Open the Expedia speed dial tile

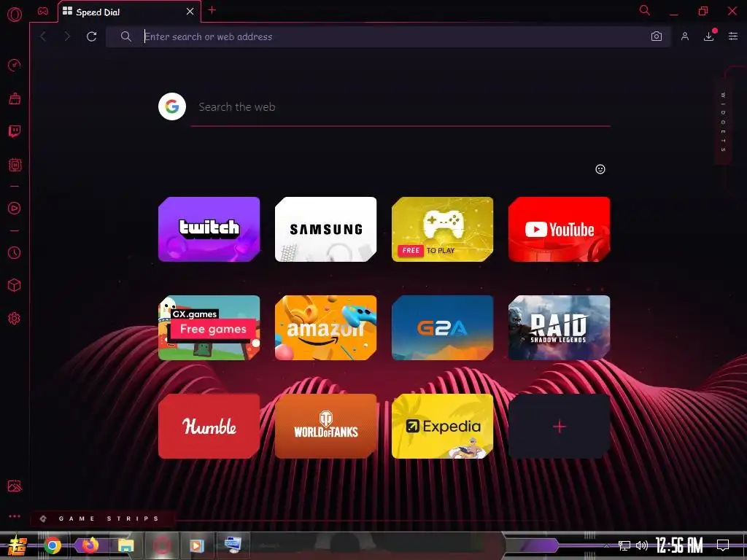click(x=443, y=426)
